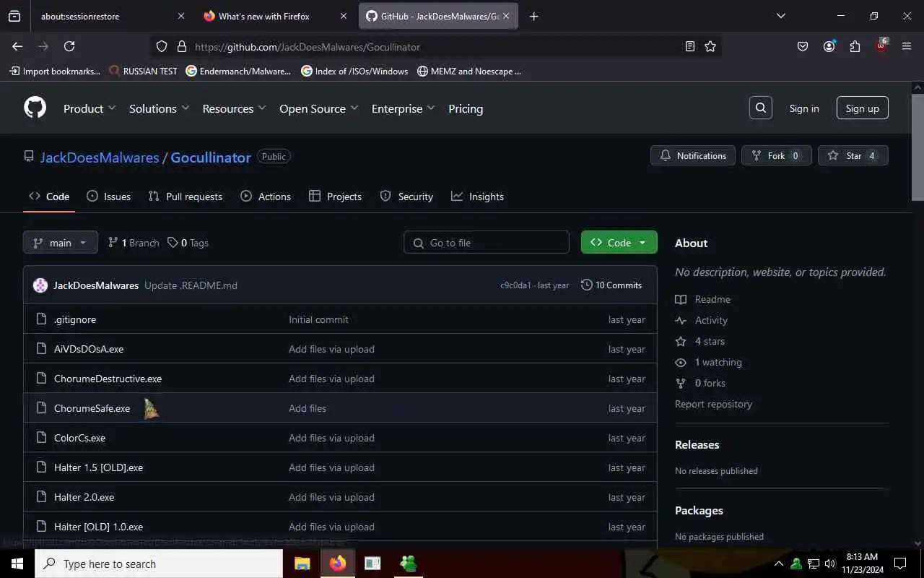Open File Explorer from taskbar
This screenshot has width=924, height=578.
pos(302,564)
